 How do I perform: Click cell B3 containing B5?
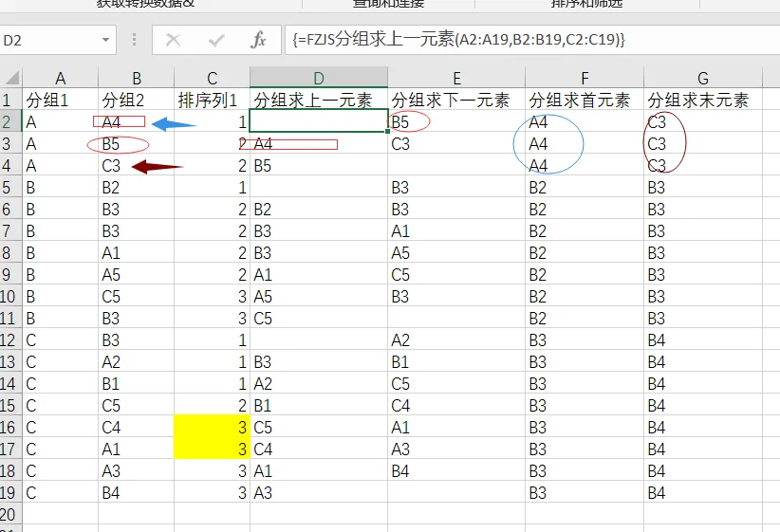(137, 144)
